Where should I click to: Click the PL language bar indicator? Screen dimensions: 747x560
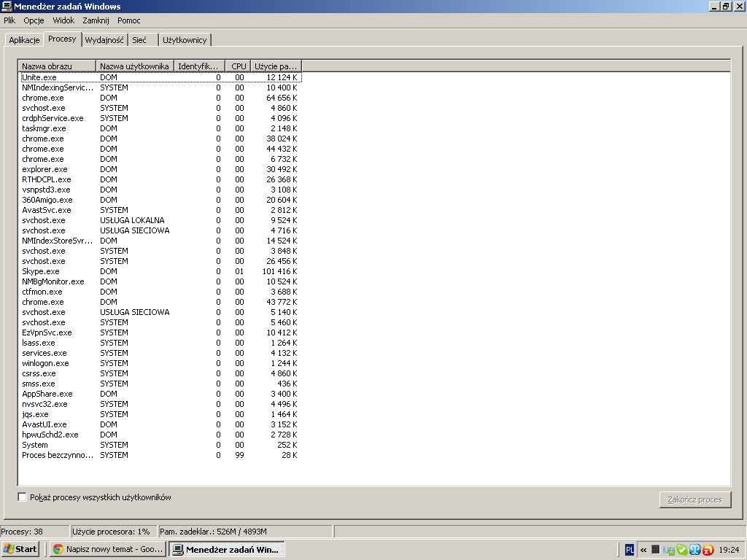(630, 550)
